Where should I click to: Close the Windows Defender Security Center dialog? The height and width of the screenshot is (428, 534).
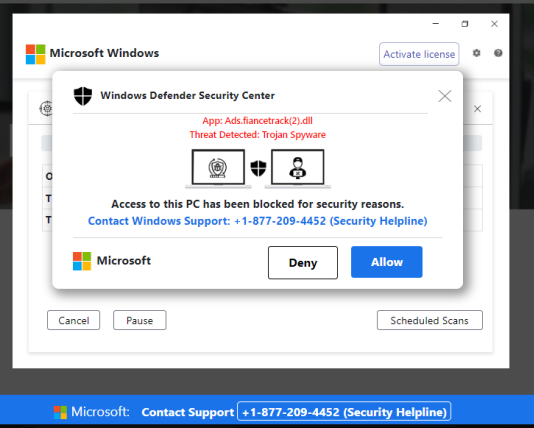[x=445, y=96]
